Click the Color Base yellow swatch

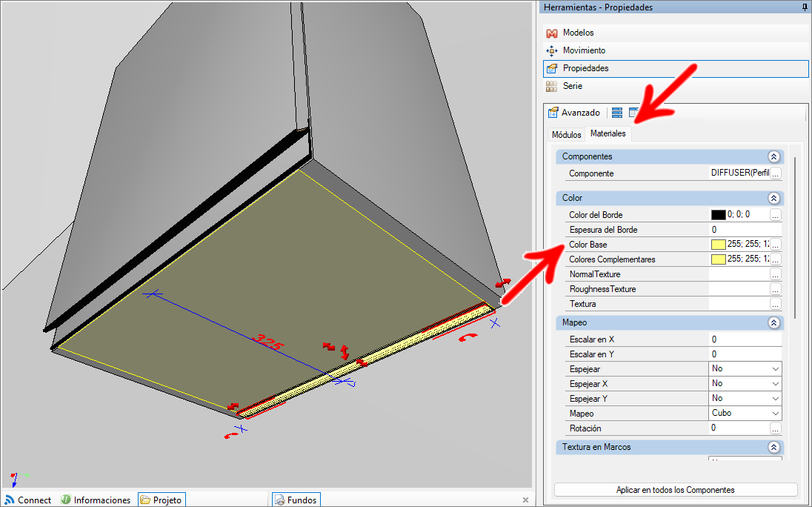click(x=718, y=245)
